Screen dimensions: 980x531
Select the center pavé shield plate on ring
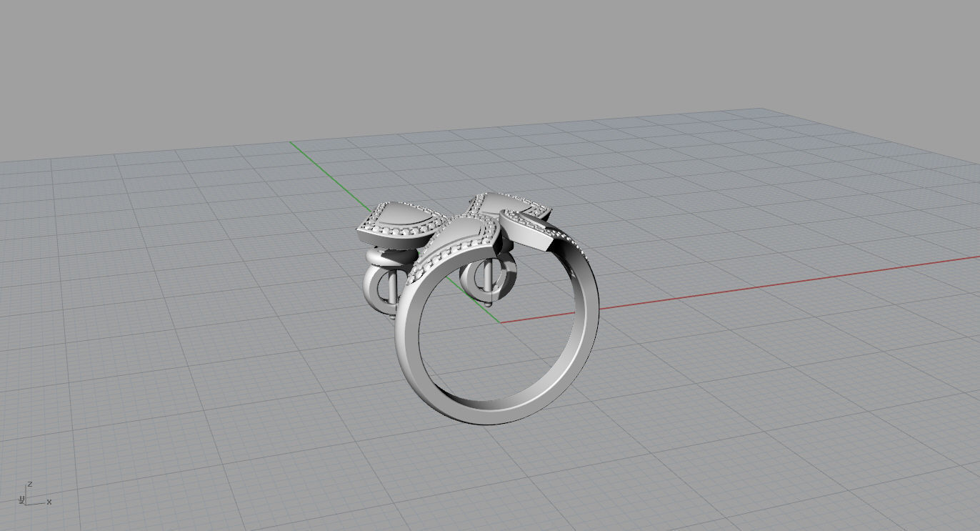pos(457,241)
